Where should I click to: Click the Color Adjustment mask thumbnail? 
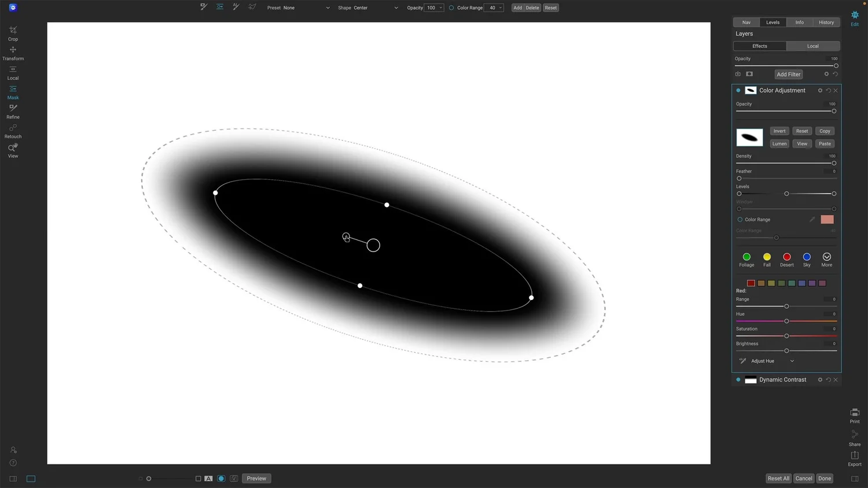pos(749,137)
